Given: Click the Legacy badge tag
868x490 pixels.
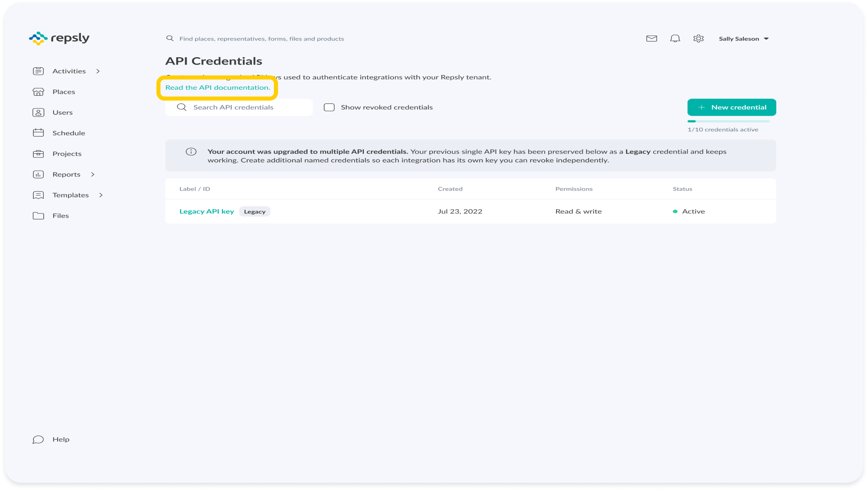Looking at the screenshot, I should 254,212.
